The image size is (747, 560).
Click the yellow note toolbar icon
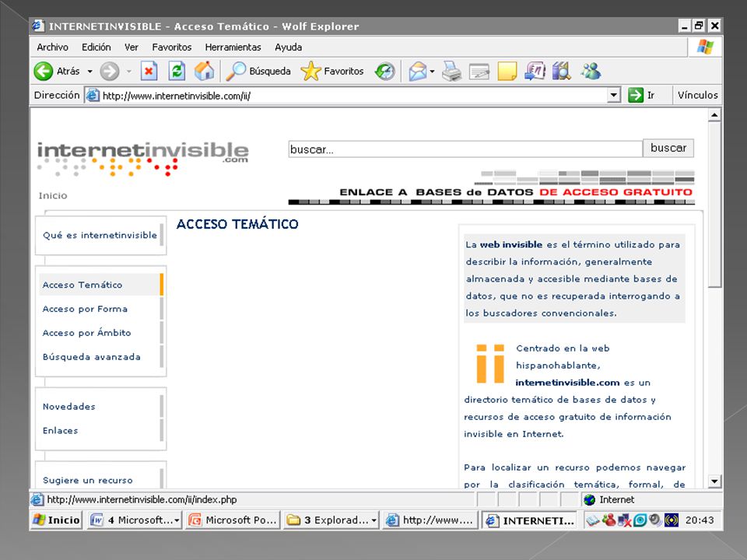pos(507,72)
